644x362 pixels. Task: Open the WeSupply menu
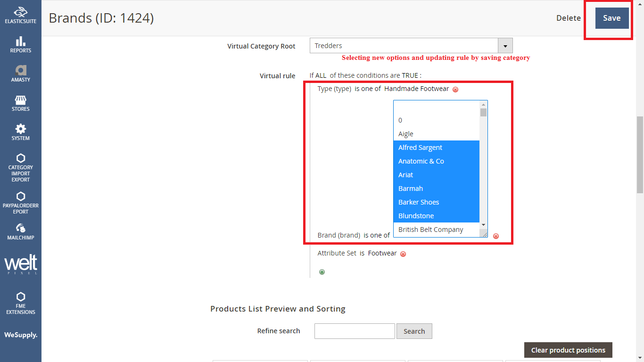20,335
